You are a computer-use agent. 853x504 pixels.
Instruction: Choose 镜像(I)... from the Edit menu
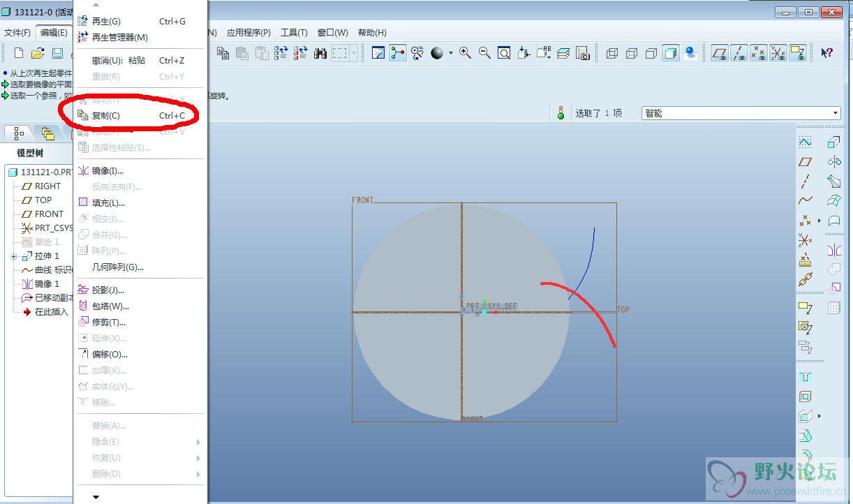[139, 171]
